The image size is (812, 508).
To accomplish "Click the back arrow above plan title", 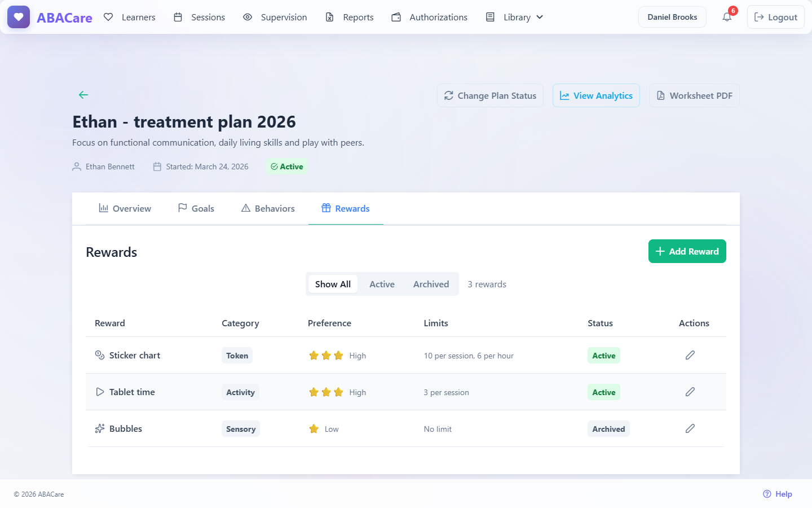I will [83, 95].
